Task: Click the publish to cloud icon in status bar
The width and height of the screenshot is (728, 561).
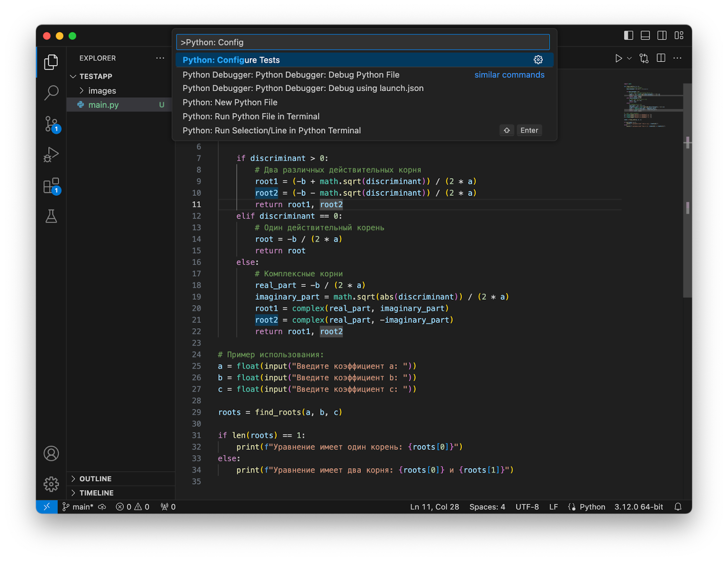Action: click(x=102, y=506)
